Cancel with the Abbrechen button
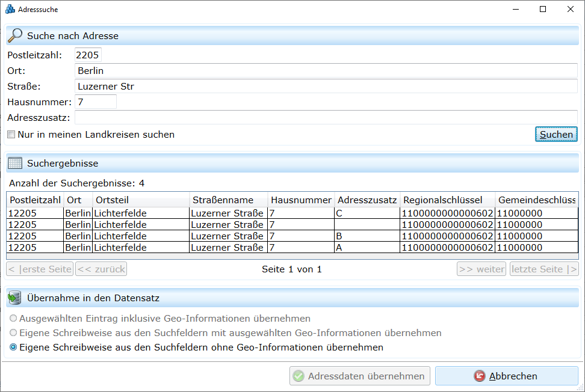 (x=506, y=376)
